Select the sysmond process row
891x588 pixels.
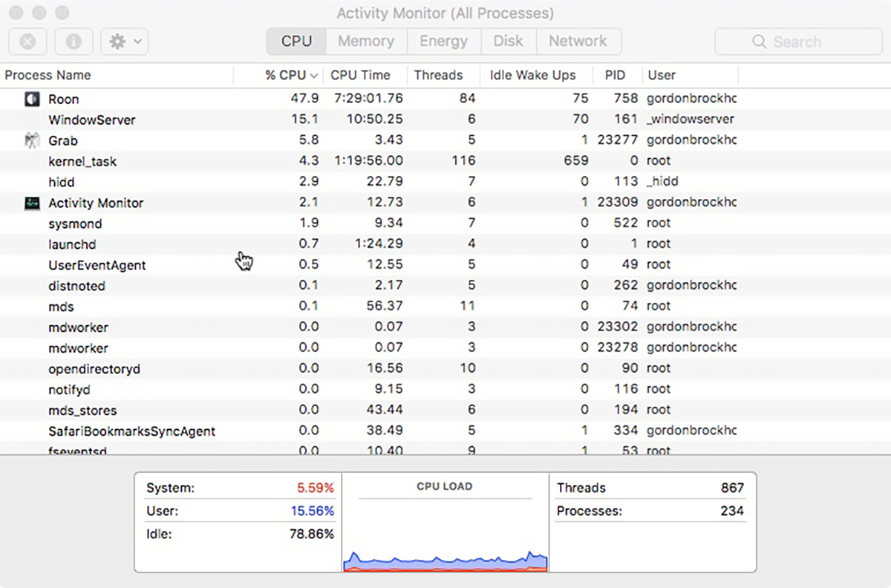tap(446, 223)
